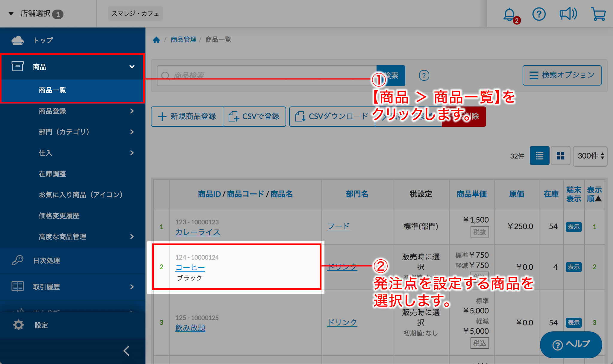Open the 飲み放題 product link
613x364 pixels.
(x=190, y=328)
